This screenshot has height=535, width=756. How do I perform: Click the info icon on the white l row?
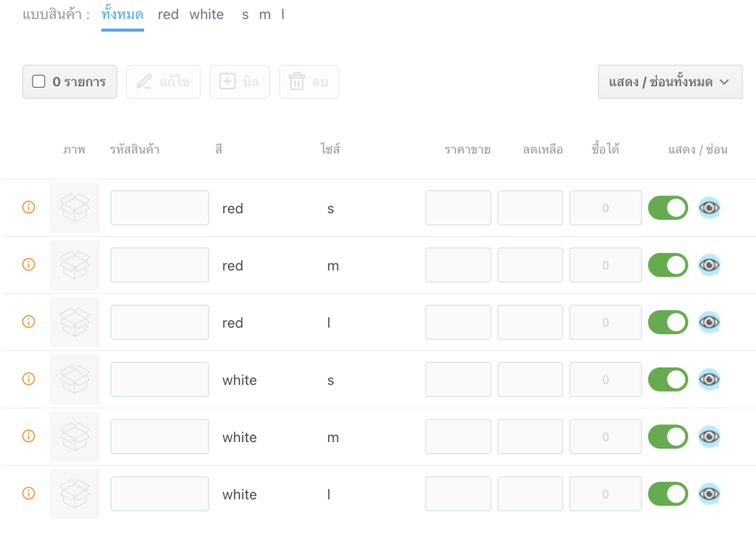(29, 494)
